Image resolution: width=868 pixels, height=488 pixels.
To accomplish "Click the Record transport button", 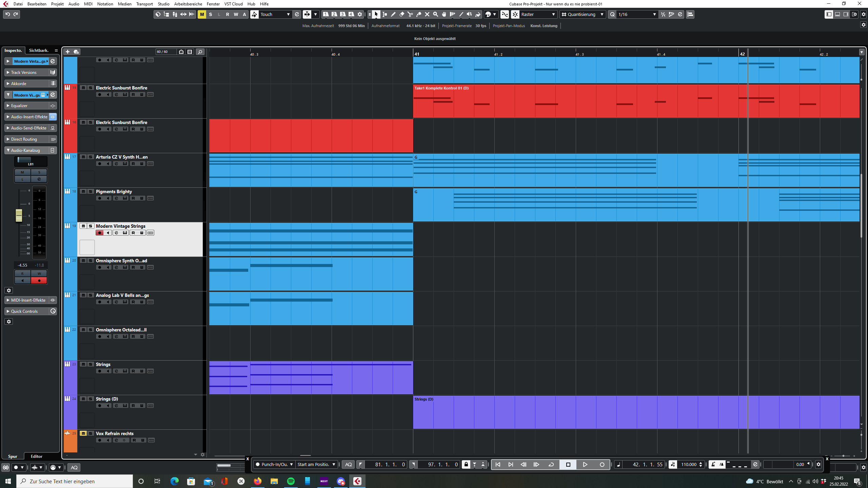I will click(x=602, y=465).
